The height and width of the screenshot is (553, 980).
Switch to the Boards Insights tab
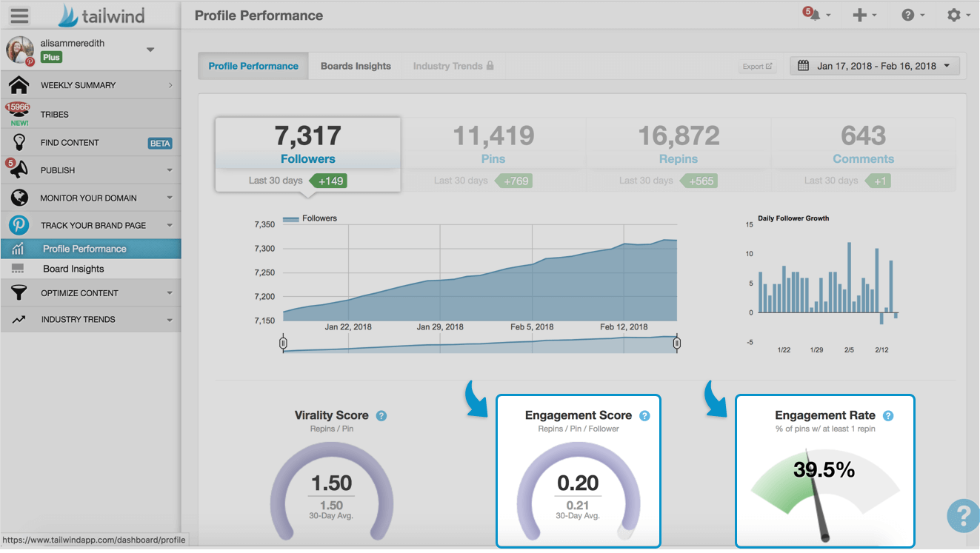pos(356,65)
